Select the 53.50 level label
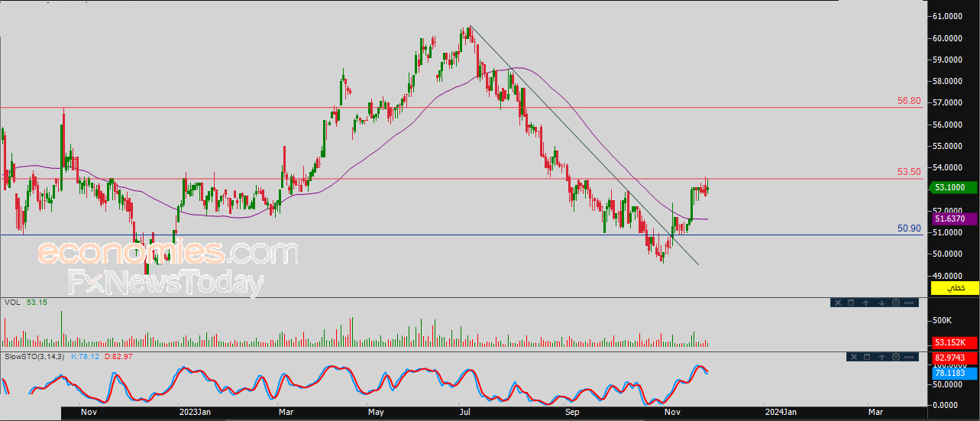 (909, 172)
